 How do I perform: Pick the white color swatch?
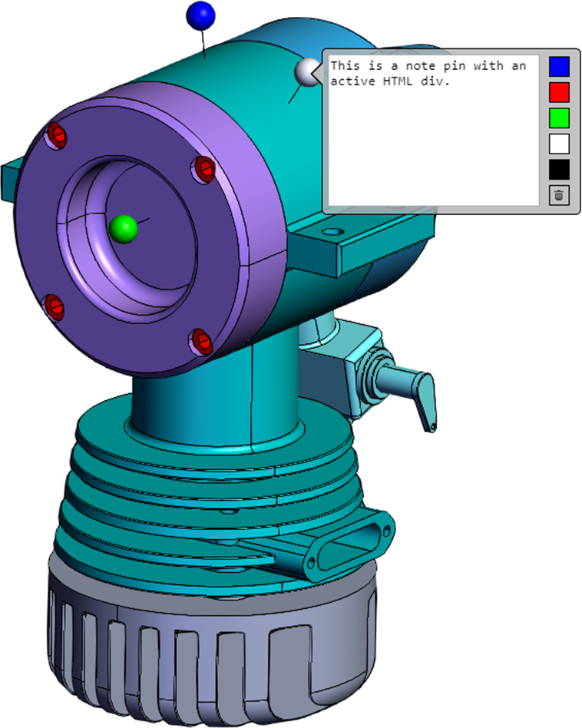click(559, 143)
